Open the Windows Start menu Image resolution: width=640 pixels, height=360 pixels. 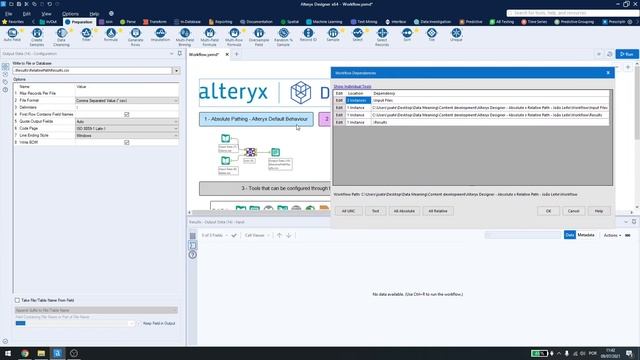tap(8, 353)
